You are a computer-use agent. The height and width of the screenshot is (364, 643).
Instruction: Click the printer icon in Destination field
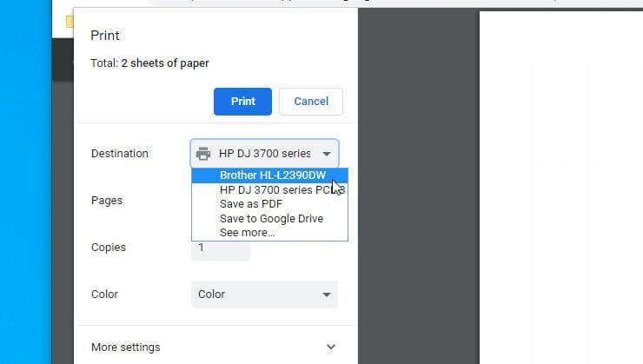[x=203, y=154]
